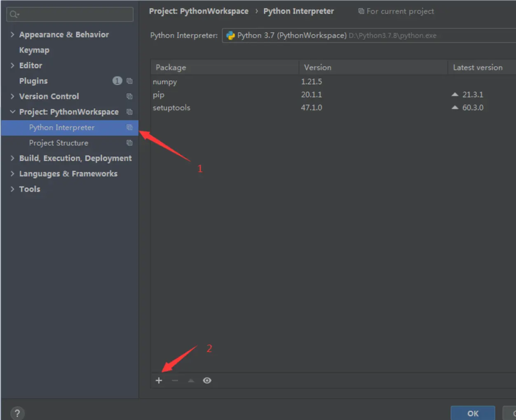
Task: Click project-level icon next to Plugins
Action: tap(129, 81)
